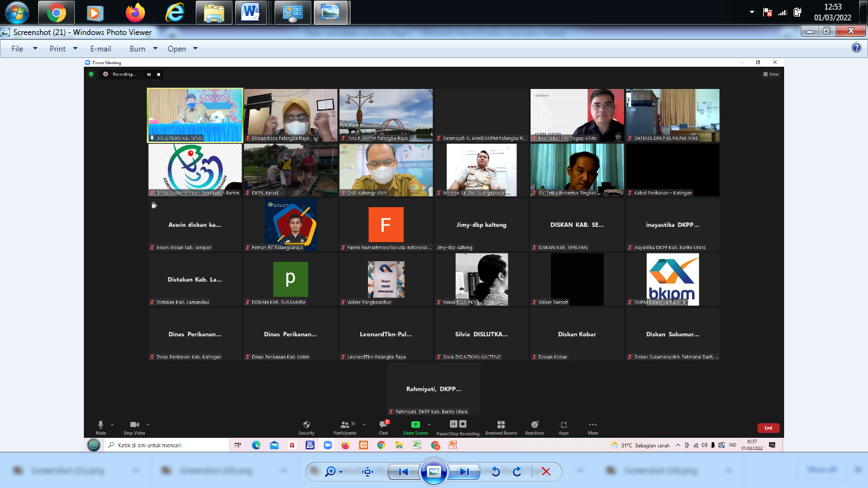The width and height of the screenshot is (868, 488).
Task: Click the 31°C Sebagian cerah weather widget
Action: click(639, 445)
